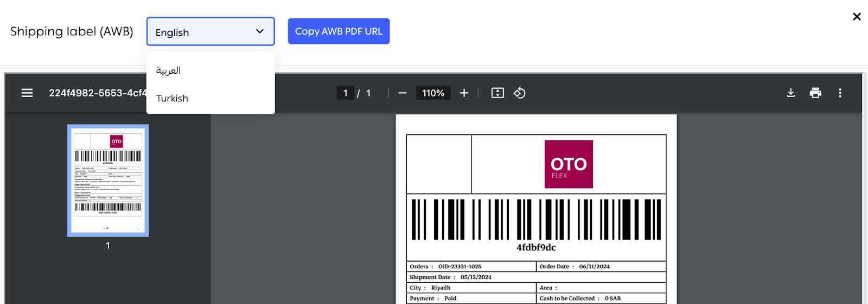The width and height of the screenshot is (868, 304).
Task: Click Cash to be Collected 0 SAR
Action: pos(580,299)
